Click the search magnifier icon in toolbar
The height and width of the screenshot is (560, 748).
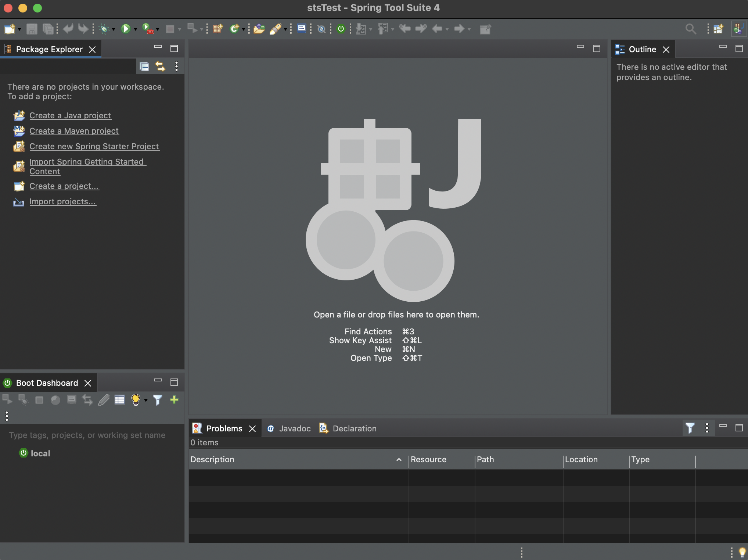click(x=690, y=29)
